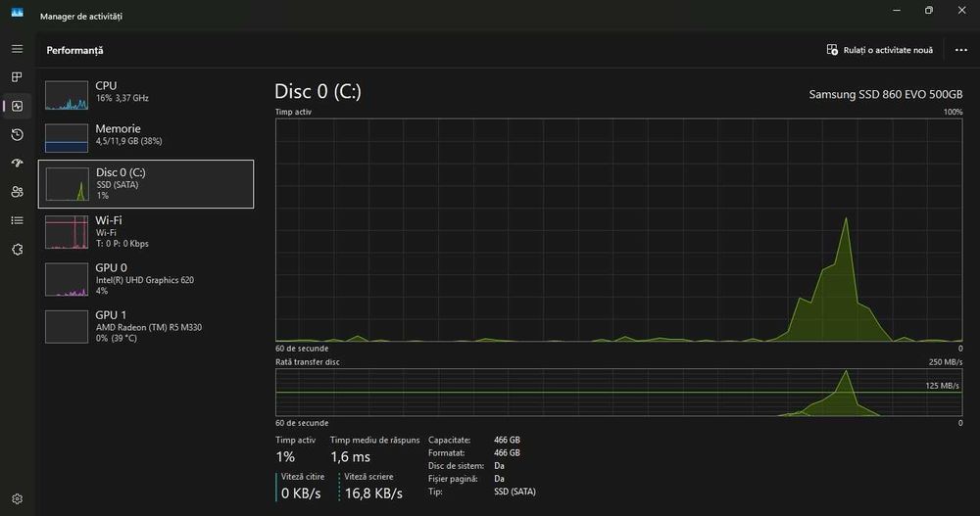The image size is (980, 516).
Task: Click the Timp activ large disk graph
Action: [x=618, y=230]
